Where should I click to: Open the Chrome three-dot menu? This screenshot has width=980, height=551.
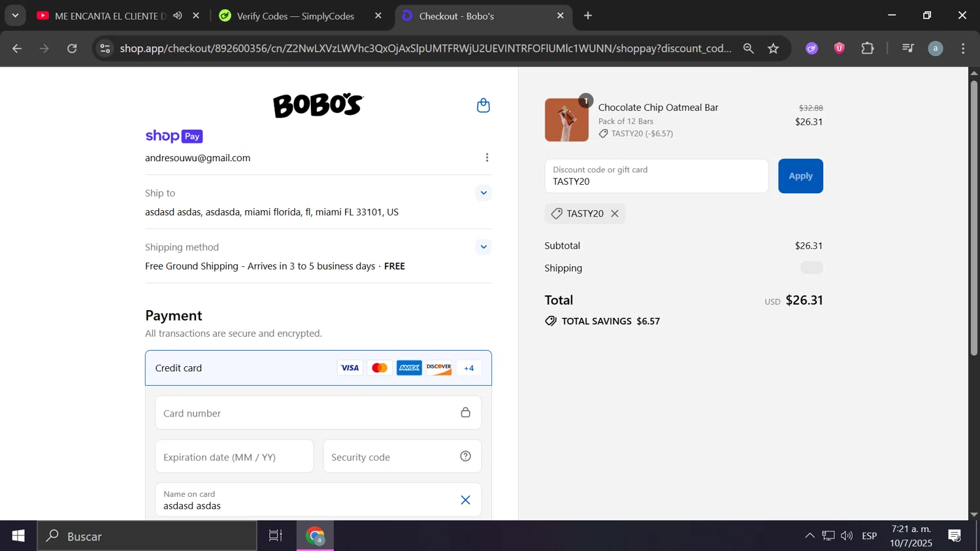point(964,48)
